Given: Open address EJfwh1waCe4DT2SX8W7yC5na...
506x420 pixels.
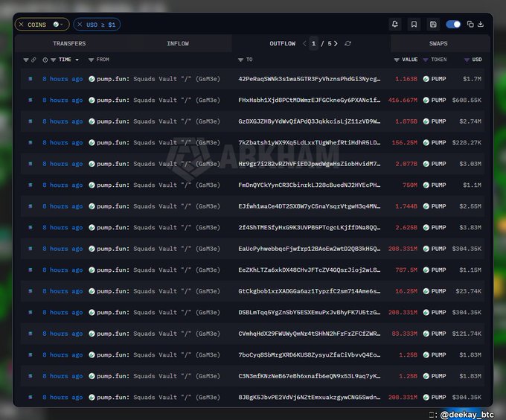Looking at the screenshot, I should [x=309, y=206].
